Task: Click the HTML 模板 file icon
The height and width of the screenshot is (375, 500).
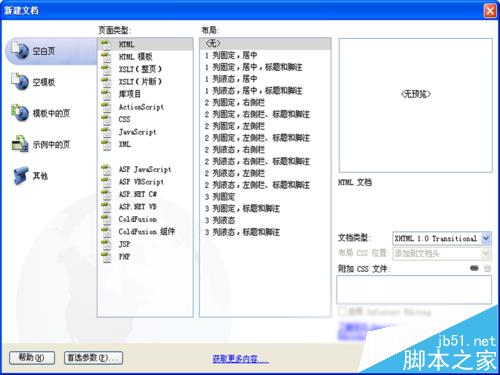Action: (x=106, y=57)
